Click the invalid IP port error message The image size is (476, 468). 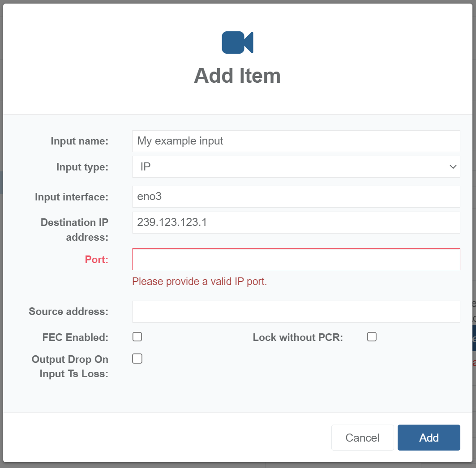(199, 282)
